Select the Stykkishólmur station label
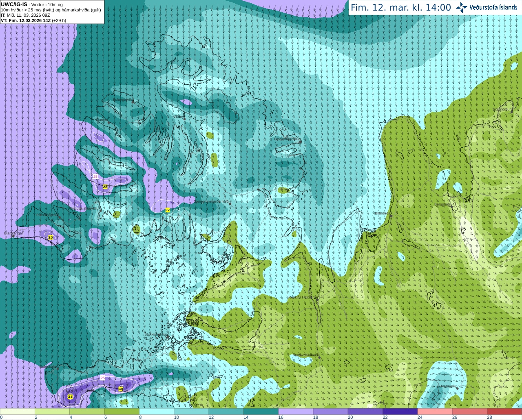 click(156, 334)
